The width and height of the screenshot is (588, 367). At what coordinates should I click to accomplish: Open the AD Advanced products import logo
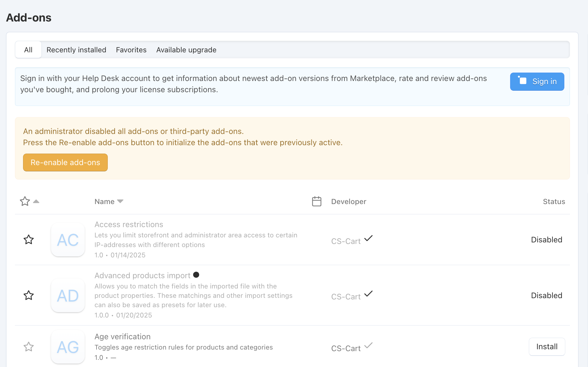[68, 295]
